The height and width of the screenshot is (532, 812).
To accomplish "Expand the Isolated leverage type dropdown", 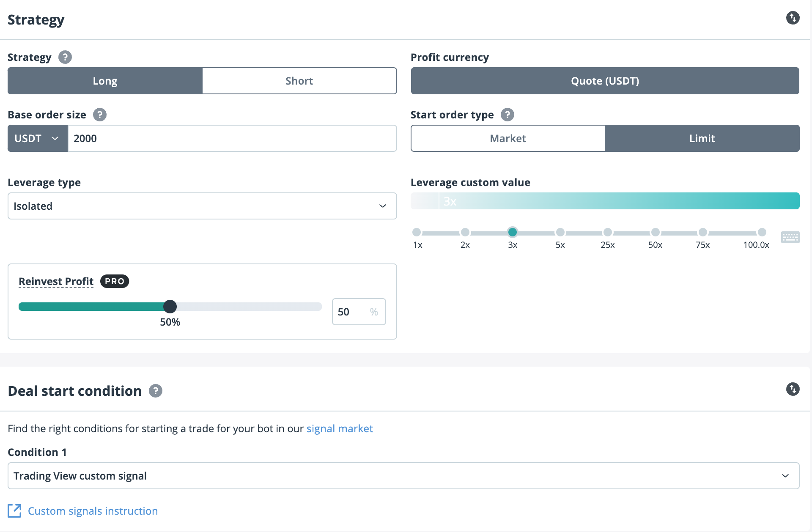I will coord(202,206).
